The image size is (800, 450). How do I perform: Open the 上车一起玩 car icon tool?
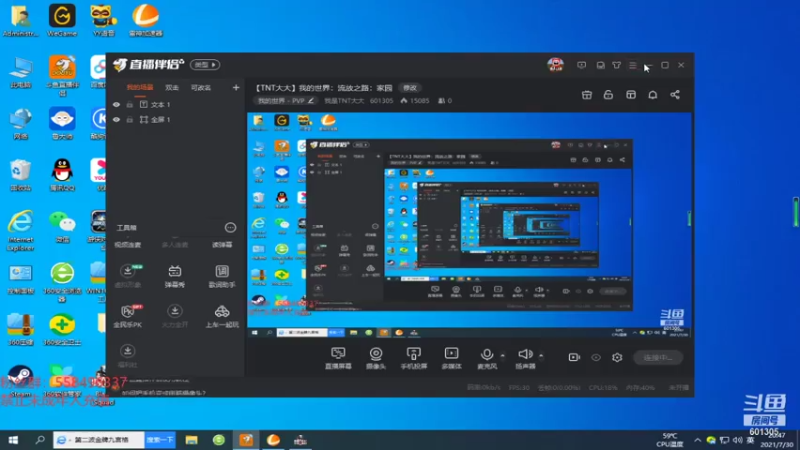tap(222, 316)
